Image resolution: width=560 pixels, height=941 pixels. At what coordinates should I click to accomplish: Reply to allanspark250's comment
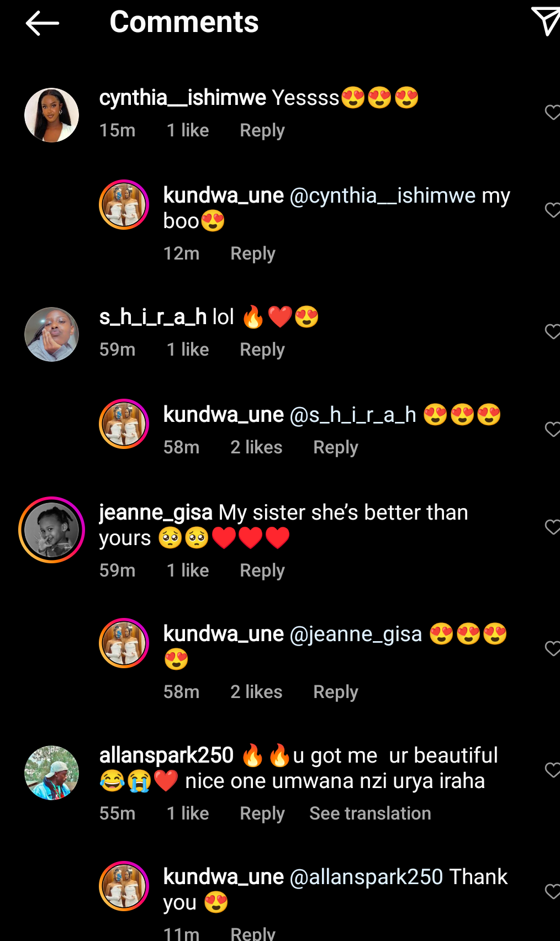pos(262,813)
